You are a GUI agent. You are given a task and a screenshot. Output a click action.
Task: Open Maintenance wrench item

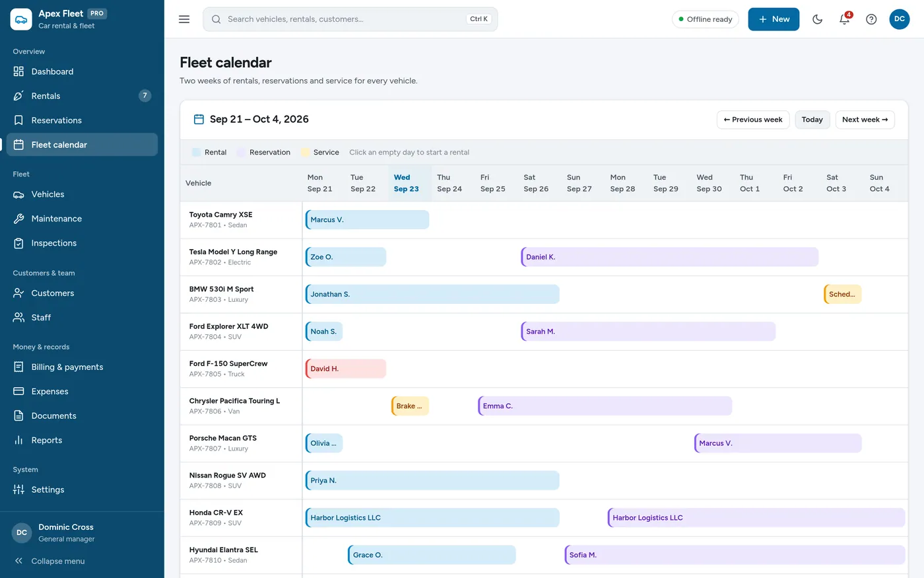(x=82, y=219)
